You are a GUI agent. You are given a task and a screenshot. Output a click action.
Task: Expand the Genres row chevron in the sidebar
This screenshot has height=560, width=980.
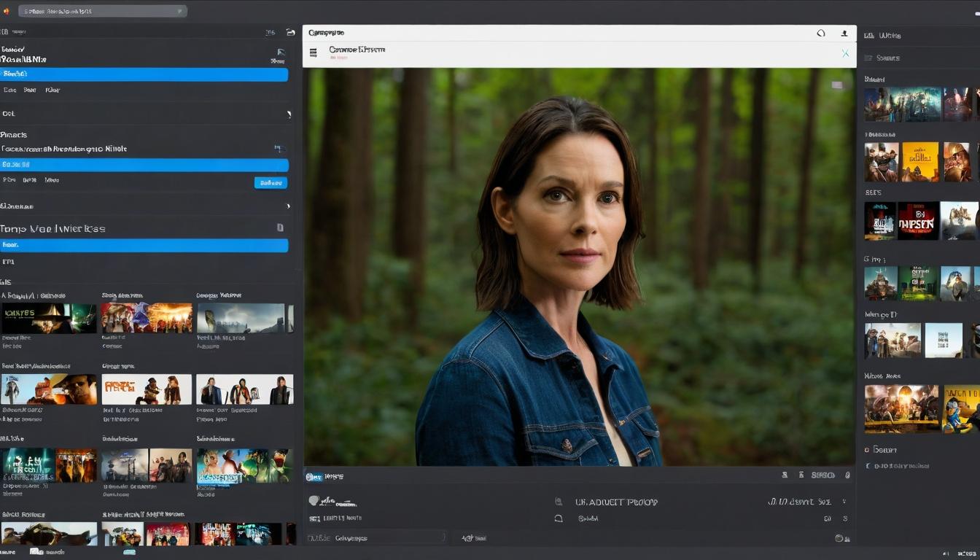pos(287,206)
